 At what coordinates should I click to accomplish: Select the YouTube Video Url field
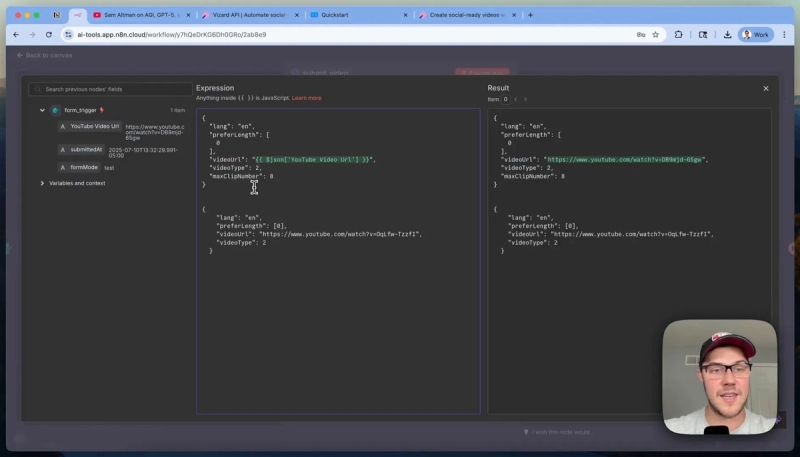click(90, 126)
